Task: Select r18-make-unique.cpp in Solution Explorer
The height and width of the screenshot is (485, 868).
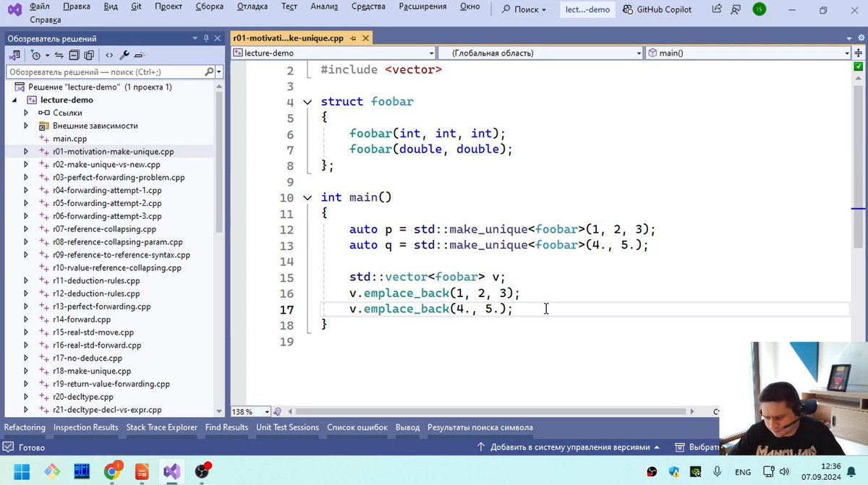Action: (x=92, y=371)
